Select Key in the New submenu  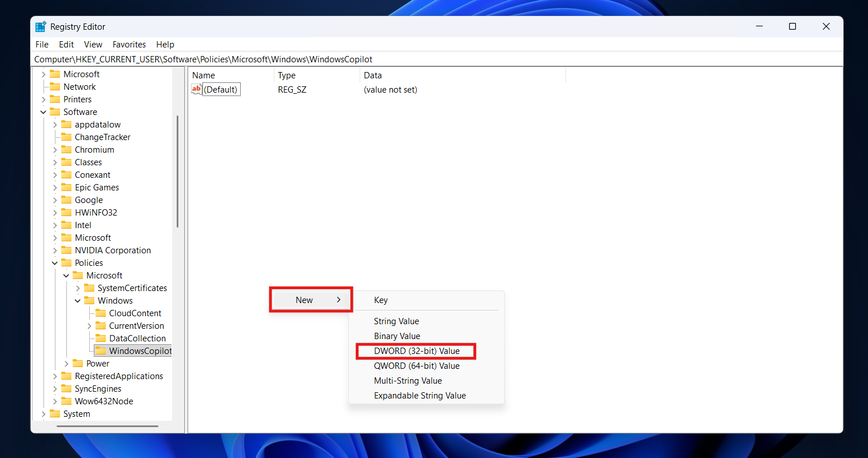[x=381, y=300]
